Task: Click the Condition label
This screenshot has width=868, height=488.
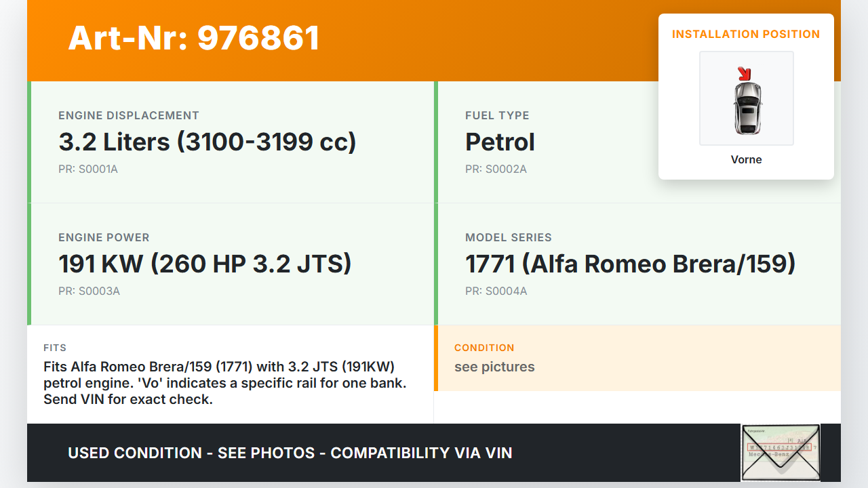Action: pyautogui.click(x=484, y=348)
